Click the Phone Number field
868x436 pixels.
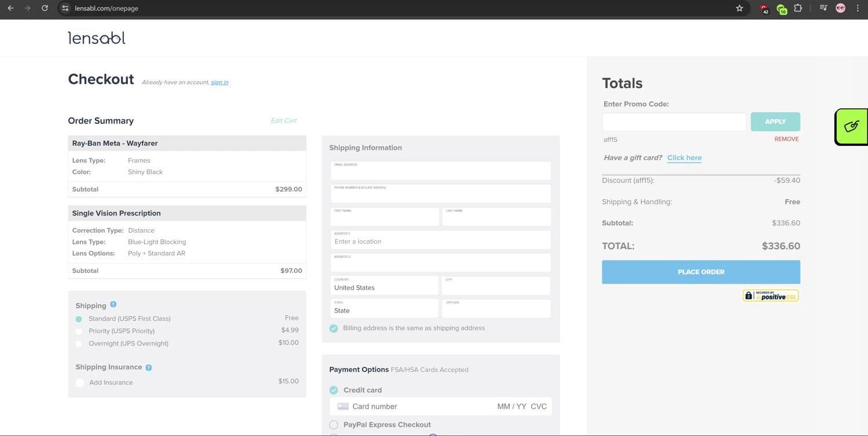tap(441, 194)
